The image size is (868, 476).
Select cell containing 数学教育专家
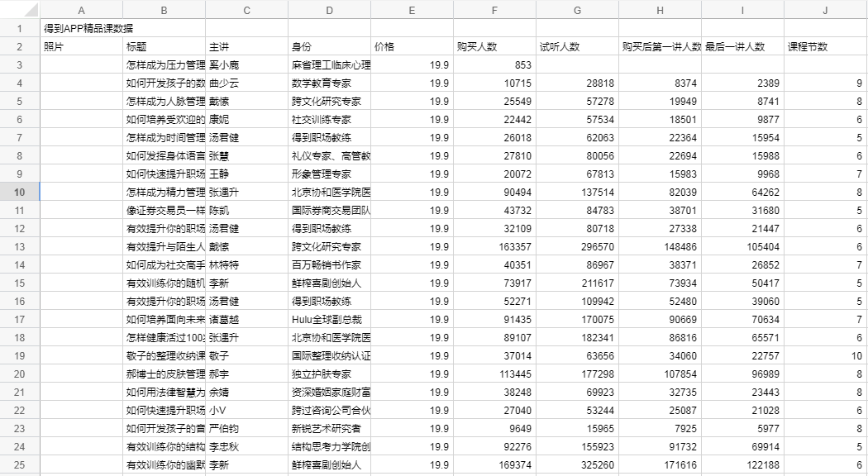[x=329, y=83]
